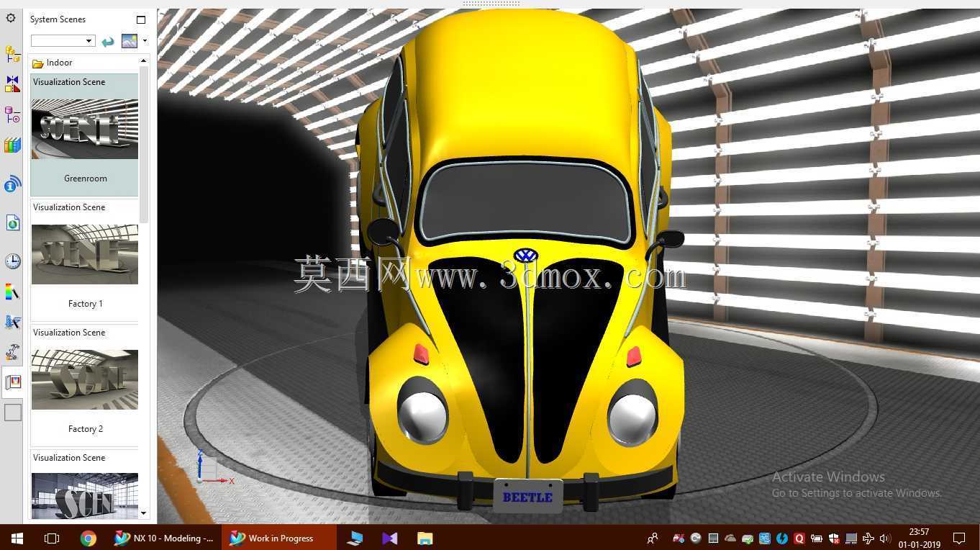This screenshot has height=550, width=980.
Task: Switch to Work in Progress taskbar window
Action: (279, 538)
